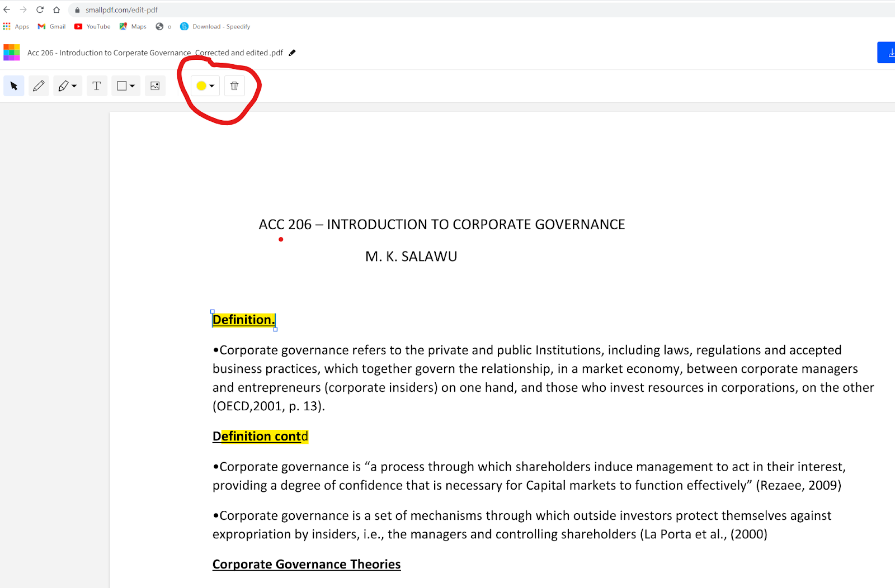895x588 pixels.
Task: Click the '(La Porta et al., (2000)' citation
Action: click(704, 534)
